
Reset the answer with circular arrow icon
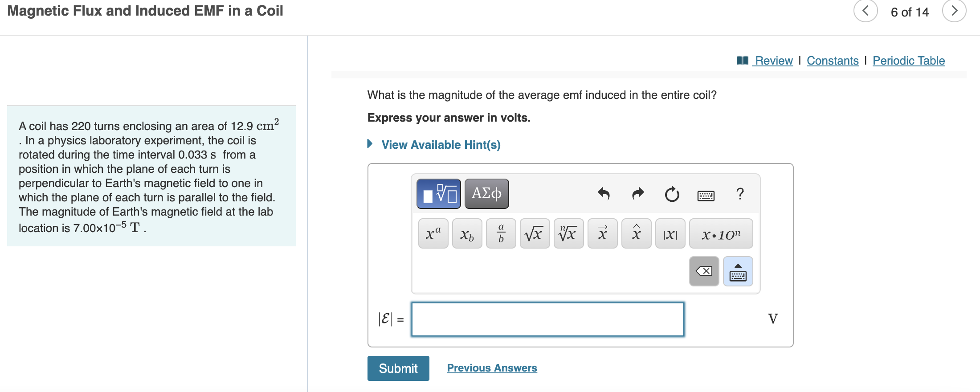coord(672,194)
